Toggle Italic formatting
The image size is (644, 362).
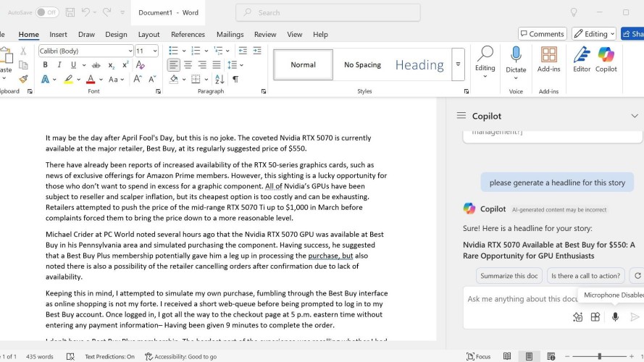click(x=59, y=64)
